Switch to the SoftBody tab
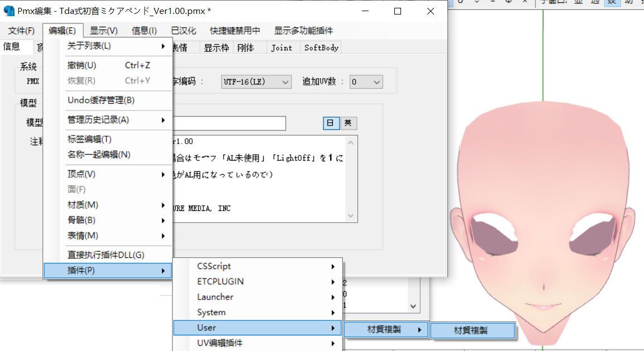Screen dimensions: 644x351 321,47
